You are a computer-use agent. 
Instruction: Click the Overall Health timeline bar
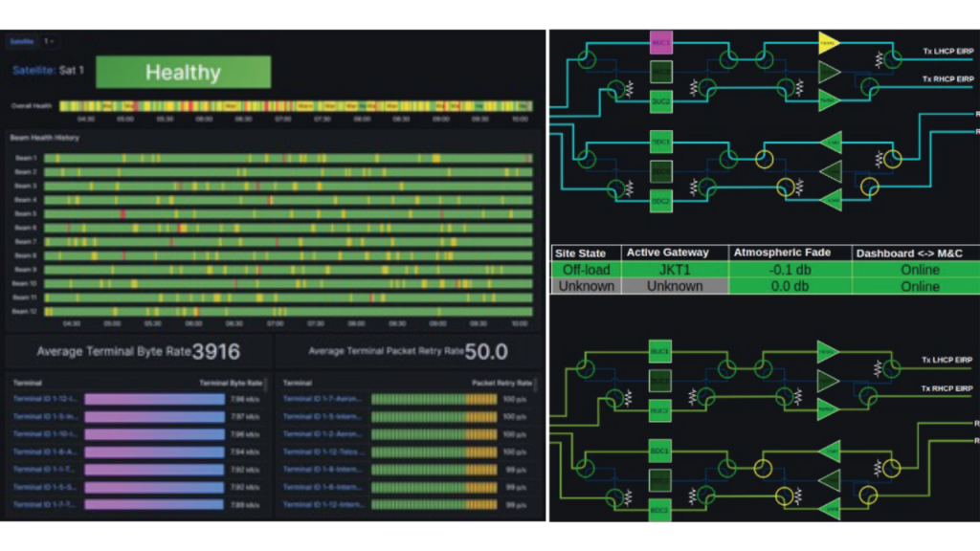tap(296, 106)
